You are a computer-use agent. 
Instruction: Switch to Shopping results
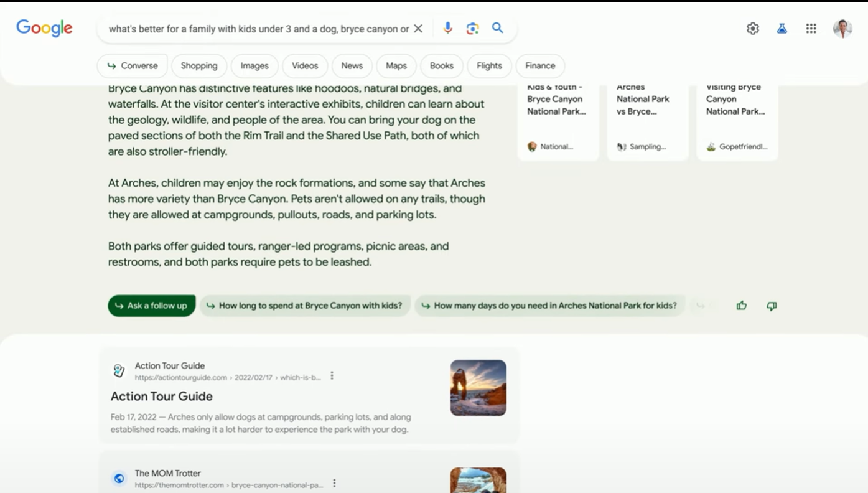(199, 66)
